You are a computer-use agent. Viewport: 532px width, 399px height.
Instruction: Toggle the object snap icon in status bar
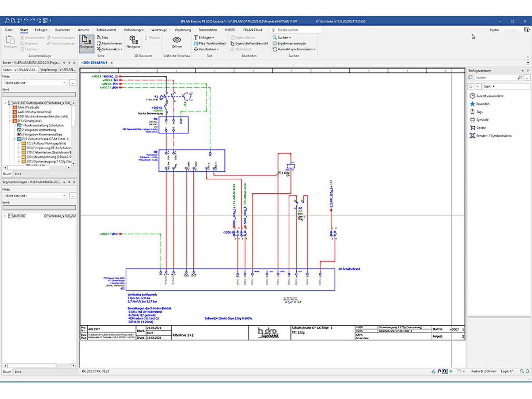tap(451, 371)
